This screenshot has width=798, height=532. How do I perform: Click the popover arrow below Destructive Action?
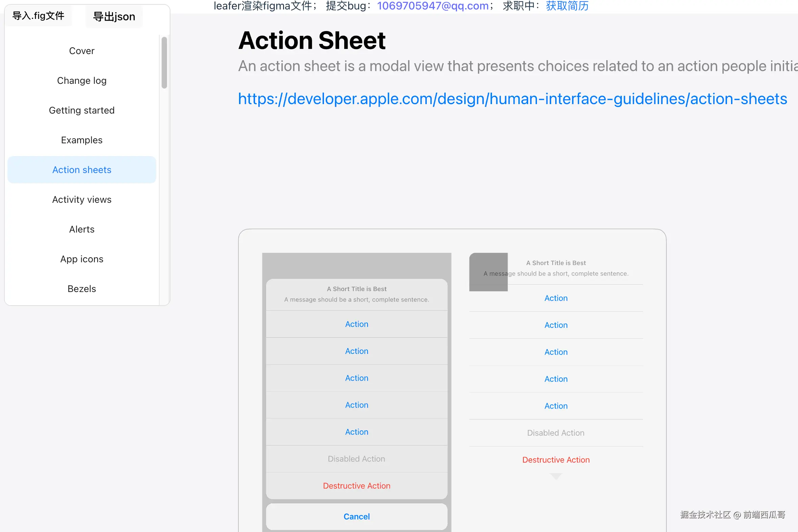click(556, 476)
